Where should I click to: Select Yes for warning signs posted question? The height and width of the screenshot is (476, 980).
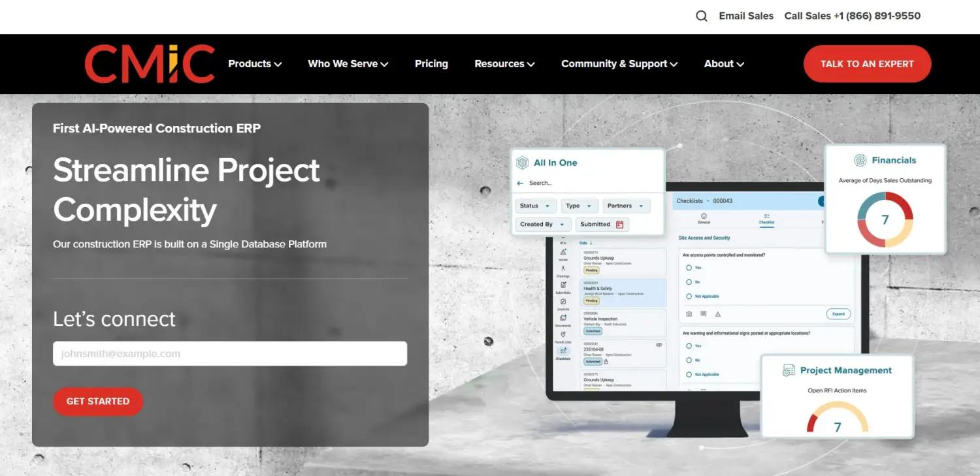point(689,345)
